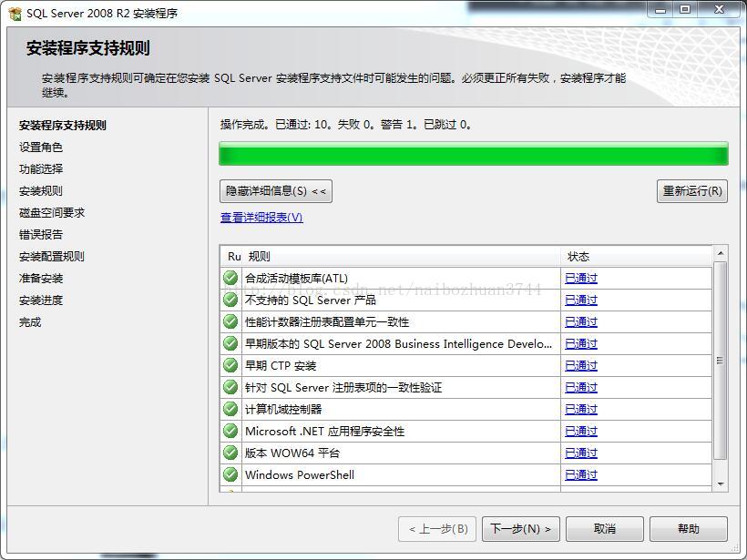The image size is (747, 560).
Task: Click the rules list scrollbar down arrow
Action: pyautogui.click(x=721, y=484)
